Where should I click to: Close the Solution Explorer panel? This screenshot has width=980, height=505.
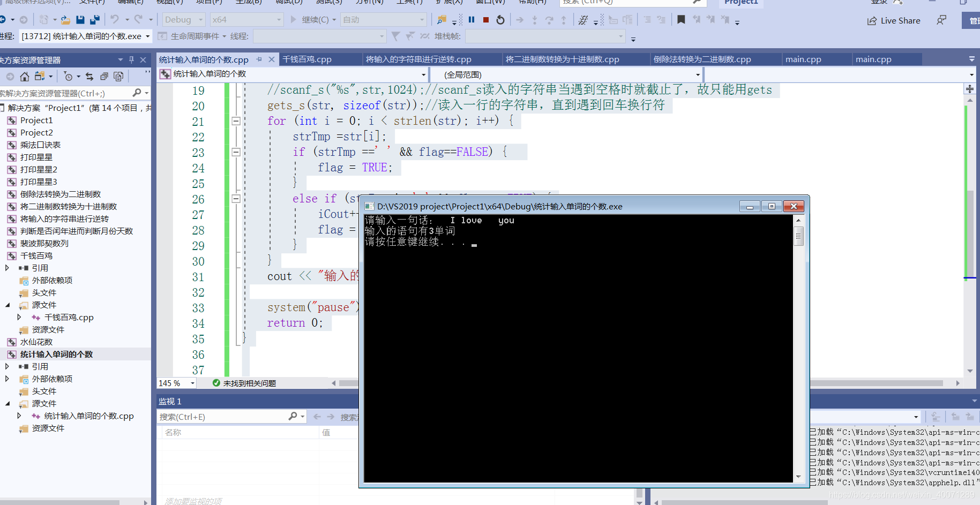coord(143,60)
